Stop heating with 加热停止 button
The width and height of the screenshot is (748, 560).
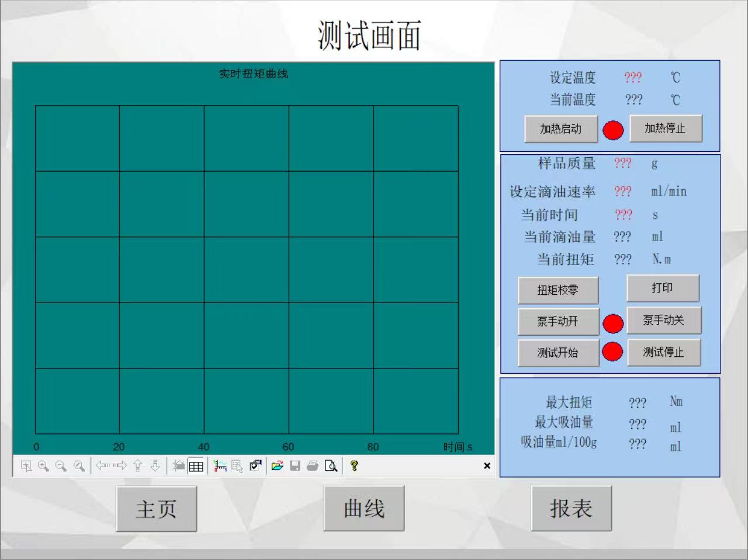(x=666, y=128)
